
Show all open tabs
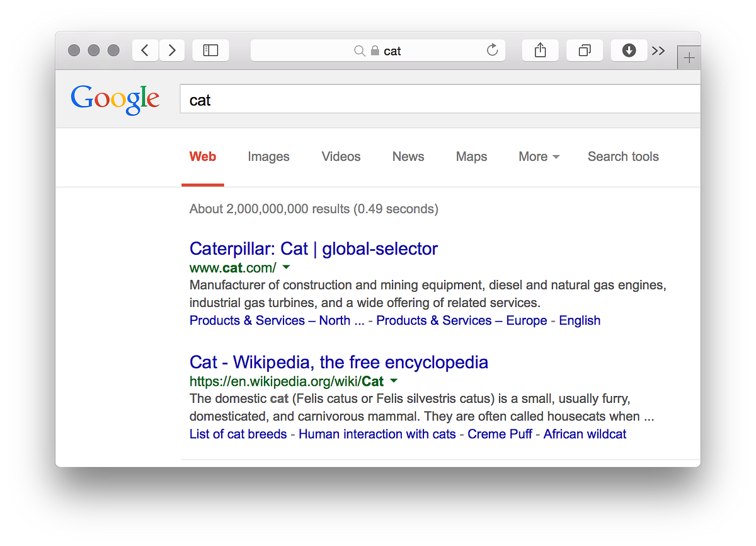[x=584, y=50]
